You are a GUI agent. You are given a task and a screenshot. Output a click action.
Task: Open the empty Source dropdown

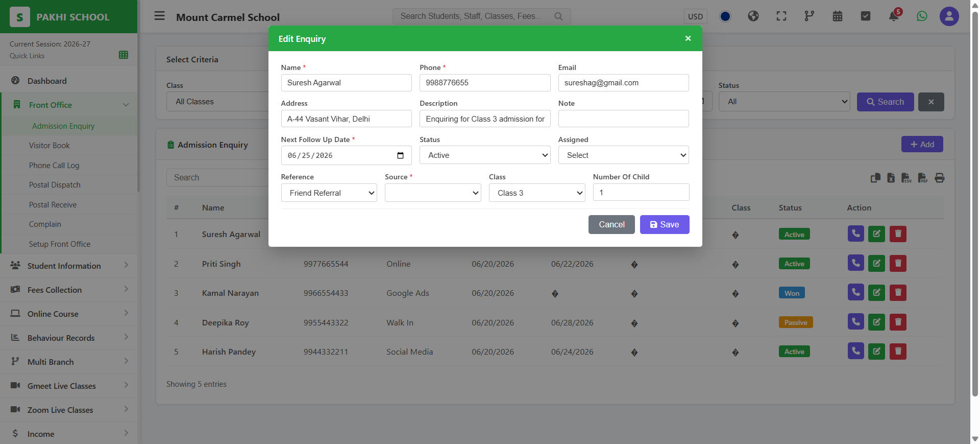pos(433,193)
